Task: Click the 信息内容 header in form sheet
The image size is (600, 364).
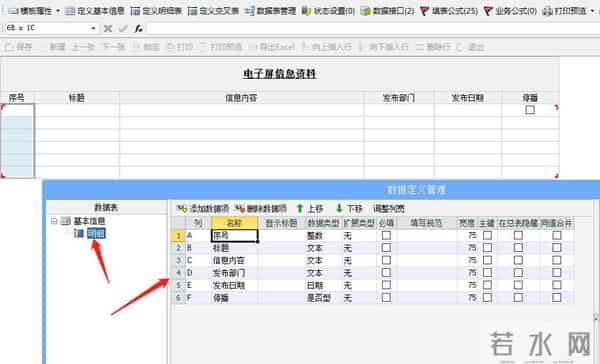Action: pos(241,98)
